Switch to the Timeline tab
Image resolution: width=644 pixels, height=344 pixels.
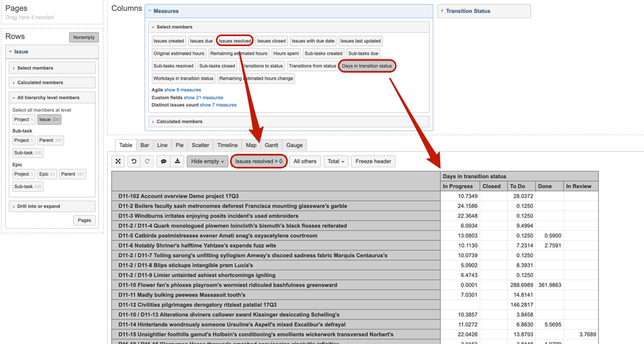(x=228, y=146)
